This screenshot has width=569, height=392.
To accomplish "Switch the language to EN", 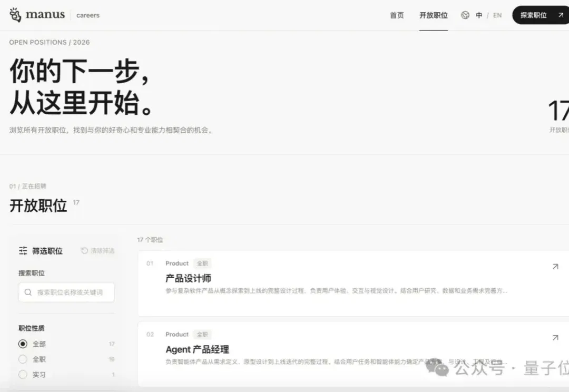I will tap(497, 15).
